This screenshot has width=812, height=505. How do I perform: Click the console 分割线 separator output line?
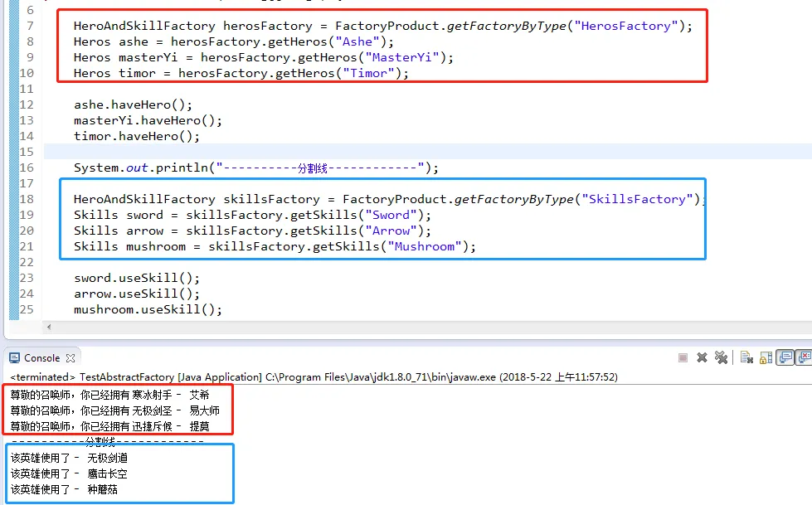coord(107,442)
